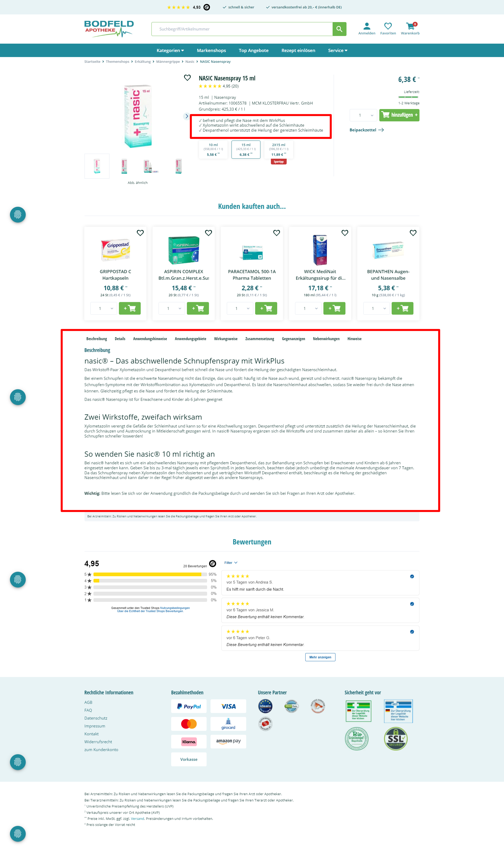The image size is (504, 852).
Task: Click the Trusted Shops badge beside 4,93 rating
Action: 207,7
